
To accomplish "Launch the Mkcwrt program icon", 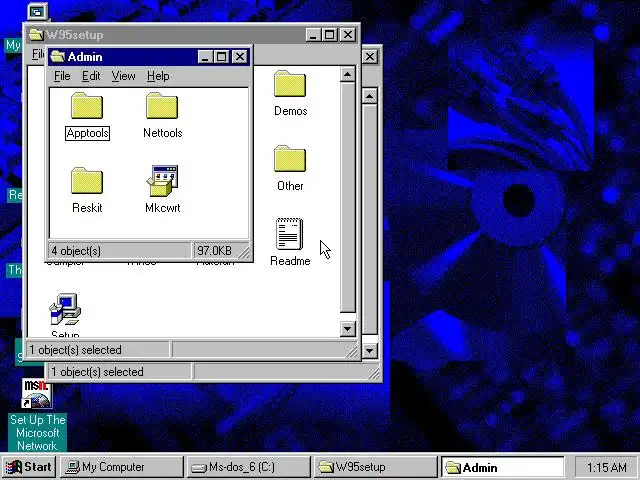I will (x=162, y=180).
